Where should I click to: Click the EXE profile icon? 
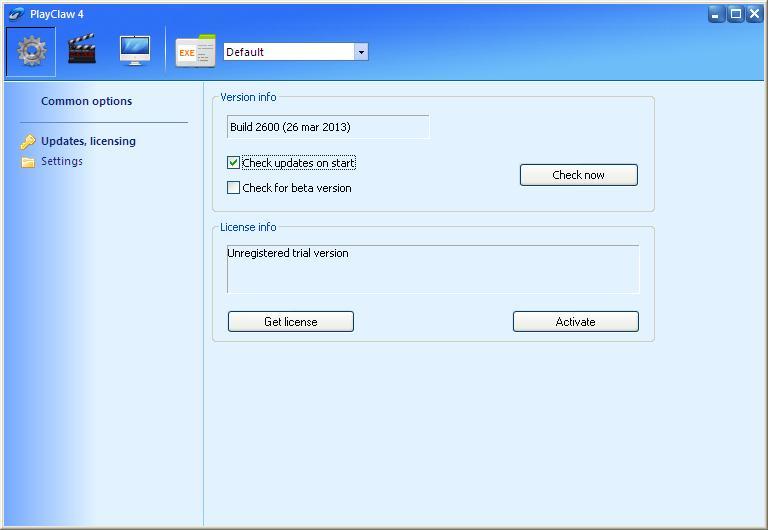(195, 51)
